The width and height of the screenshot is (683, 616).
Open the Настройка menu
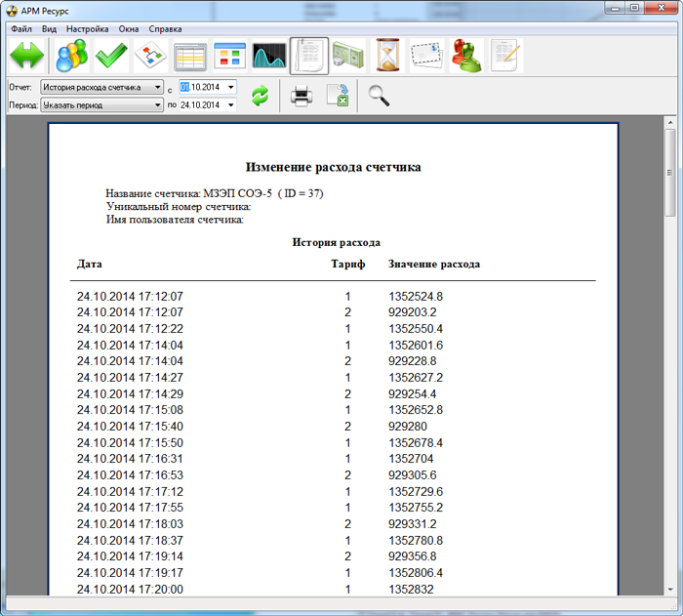(87, 29)
